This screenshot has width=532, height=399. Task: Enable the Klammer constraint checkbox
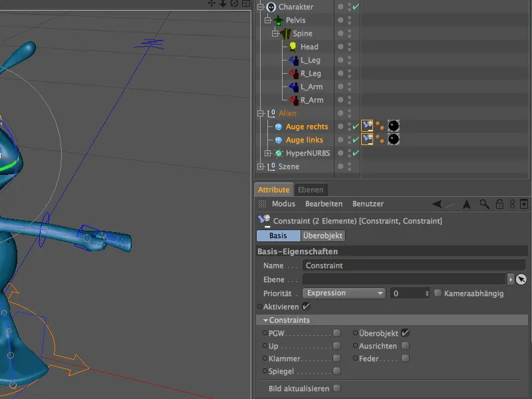click(x=337, y=358)
